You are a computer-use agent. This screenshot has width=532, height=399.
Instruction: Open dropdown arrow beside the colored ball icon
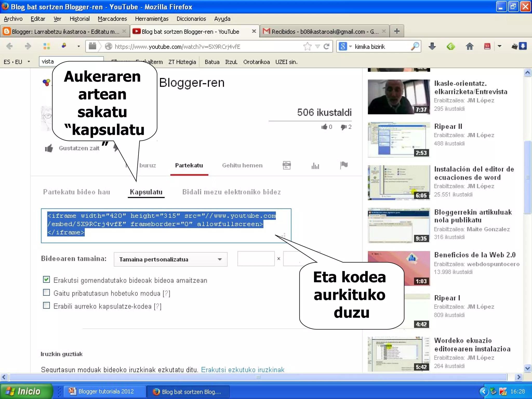click(x=78, y=46)
